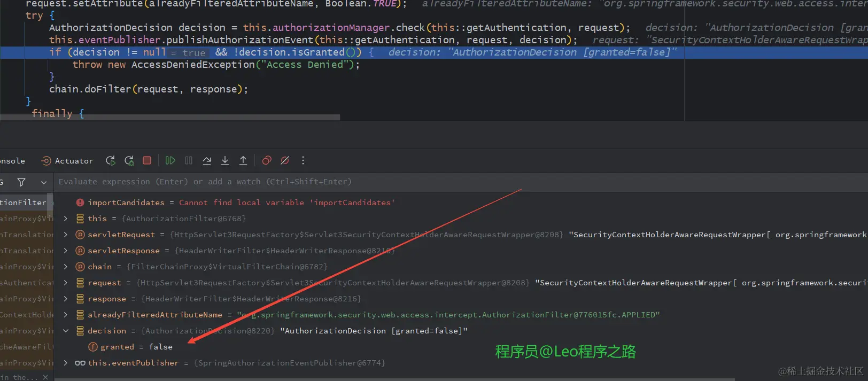Stop the debug session with the red square
This screenshot has height=381, width=868.
[x=147, y=160]
